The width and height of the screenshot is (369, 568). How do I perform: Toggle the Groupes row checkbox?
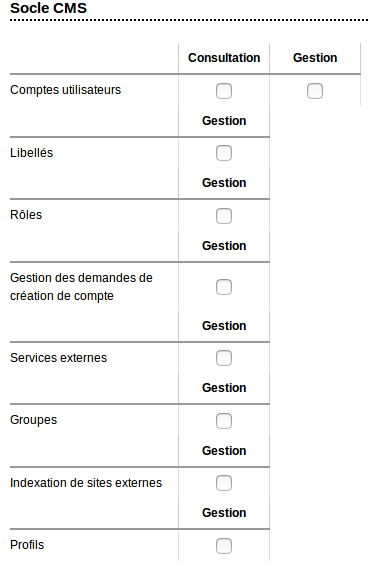(224, 421)
